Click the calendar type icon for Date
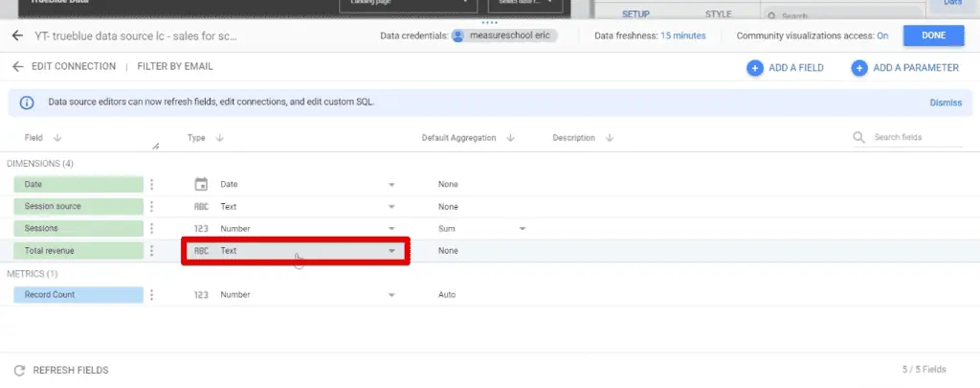 pos(201,185)
